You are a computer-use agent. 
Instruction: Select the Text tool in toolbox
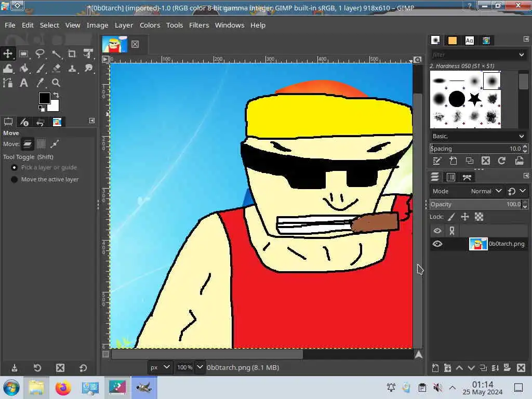click(x=24, y=83)
